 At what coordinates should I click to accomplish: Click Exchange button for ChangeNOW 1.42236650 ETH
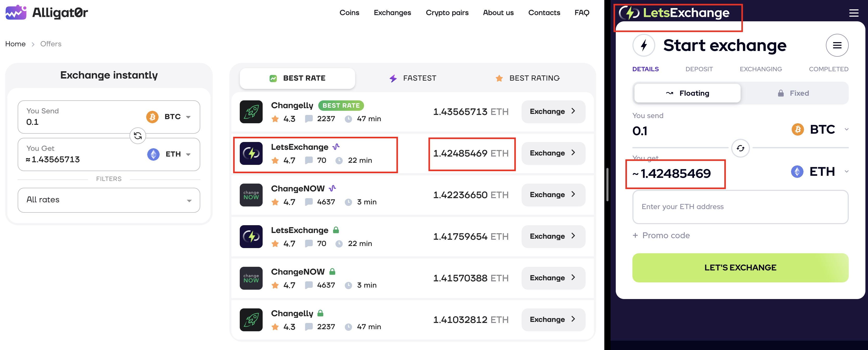[553, 195]
